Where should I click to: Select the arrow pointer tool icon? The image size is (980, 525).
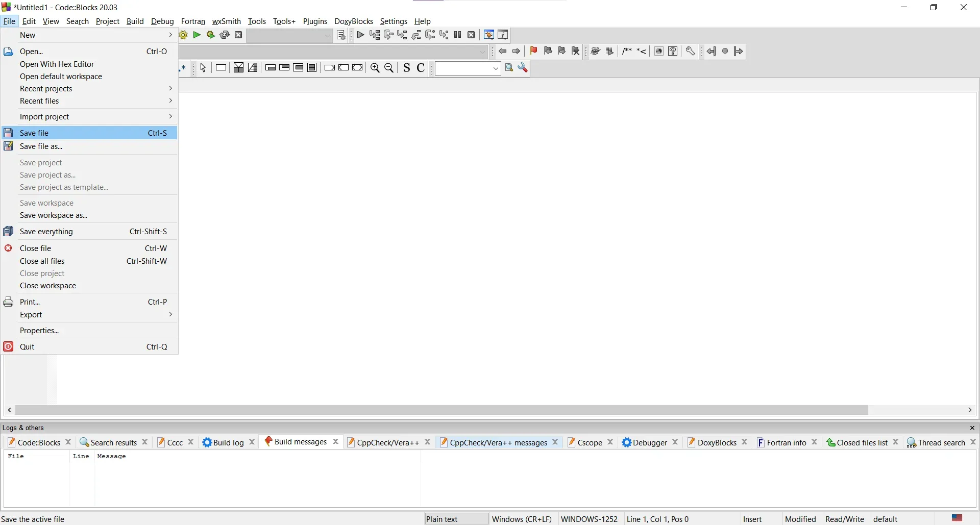tap(204, 68)
